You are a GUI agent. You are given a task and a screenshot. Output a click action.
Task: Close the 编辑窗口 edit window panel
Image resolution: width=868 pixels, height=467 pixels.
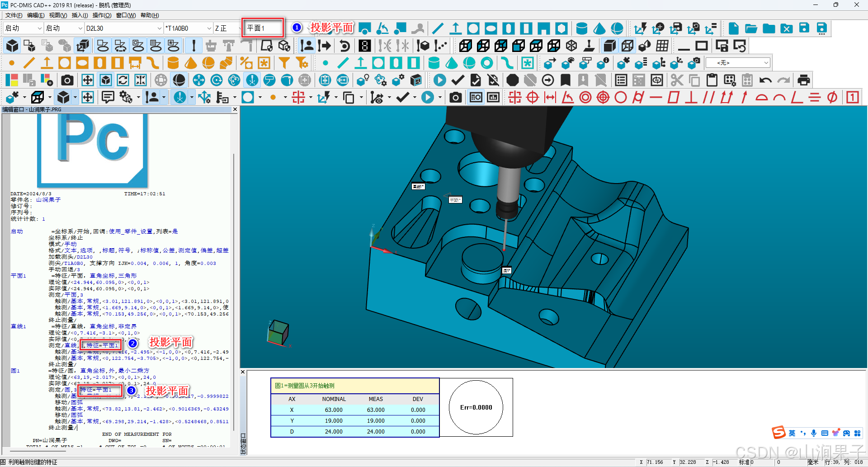point(235,109)
